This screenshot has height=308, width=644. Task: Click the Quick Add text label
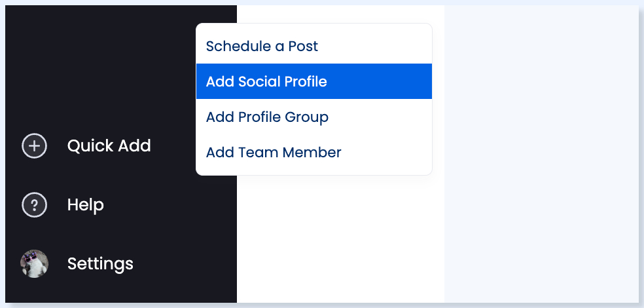click(x=109, y=146)
